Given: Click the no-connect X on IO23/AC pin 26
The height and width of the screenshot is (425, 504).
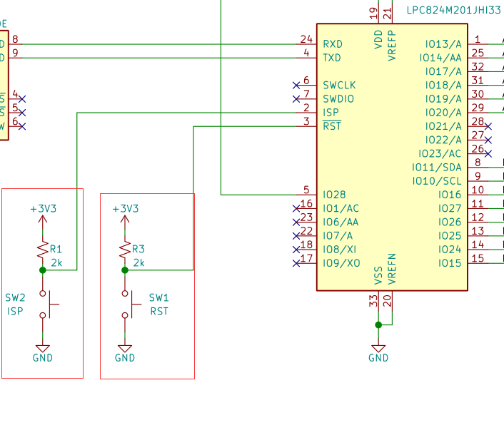Looking at the screenshot, I should pos(488,154).
